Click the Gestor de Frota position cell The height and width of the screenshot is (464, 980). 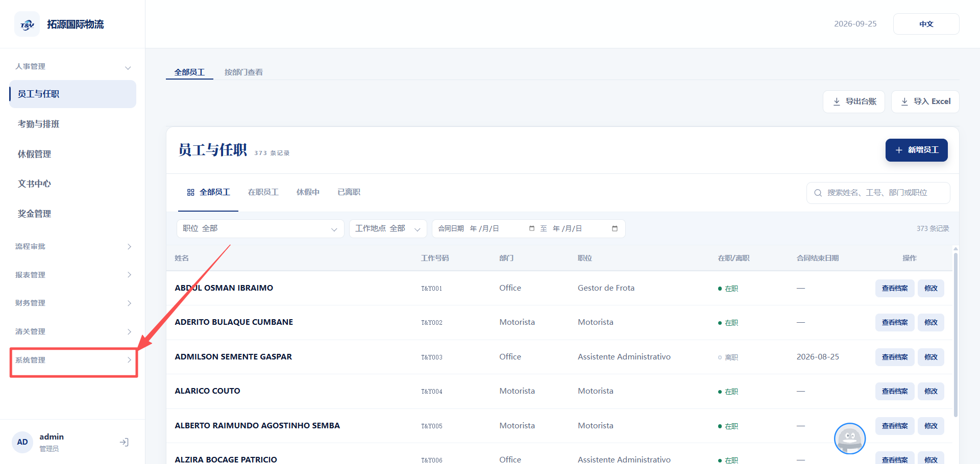pos(606,288)
